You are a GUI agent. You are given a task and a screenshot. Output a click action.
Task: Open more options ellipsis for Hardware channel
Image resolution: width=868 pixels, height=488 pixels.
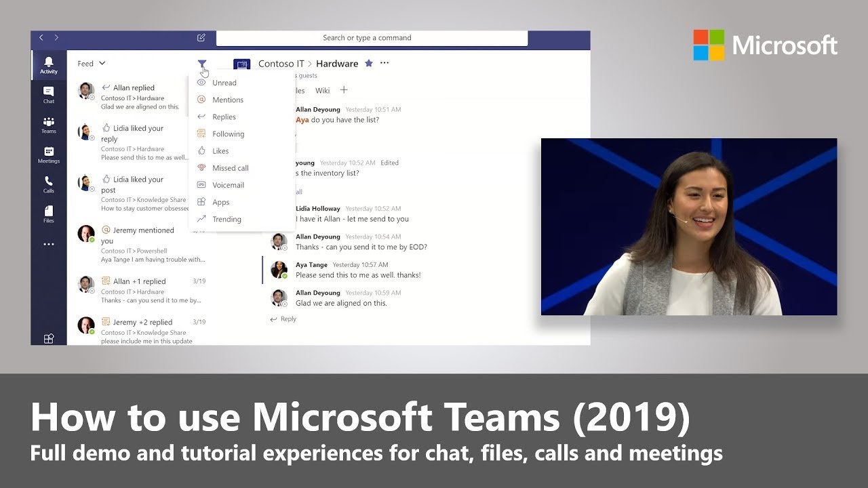(384, 63)
